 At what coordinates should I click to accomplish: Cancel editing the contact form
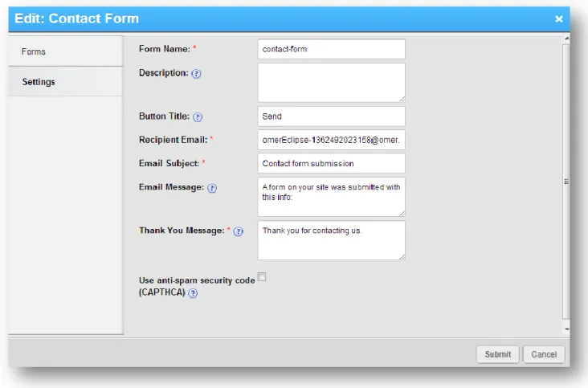point(544,354)
